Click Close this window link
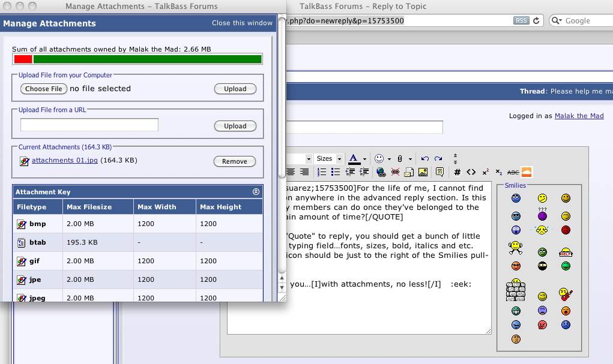The image size is (613, 364). click(242, 23)
